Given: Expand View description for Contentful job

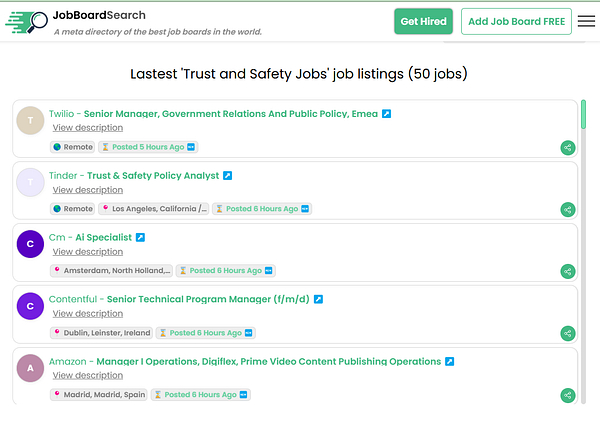Looking at the screenshot, I should pos(88,314).
